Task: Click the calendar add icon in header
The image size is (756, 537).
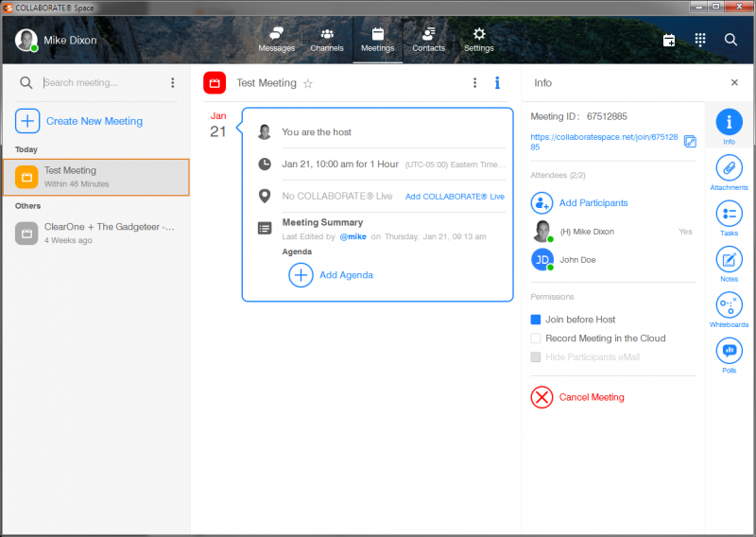Action: [x=669, y=40]
